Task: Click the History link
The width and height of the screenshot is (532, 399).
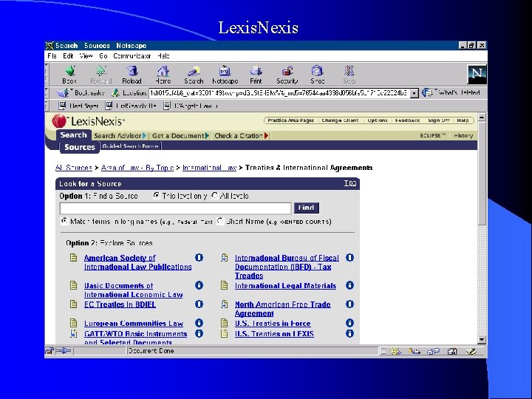Action: click(x=463, y=136)
